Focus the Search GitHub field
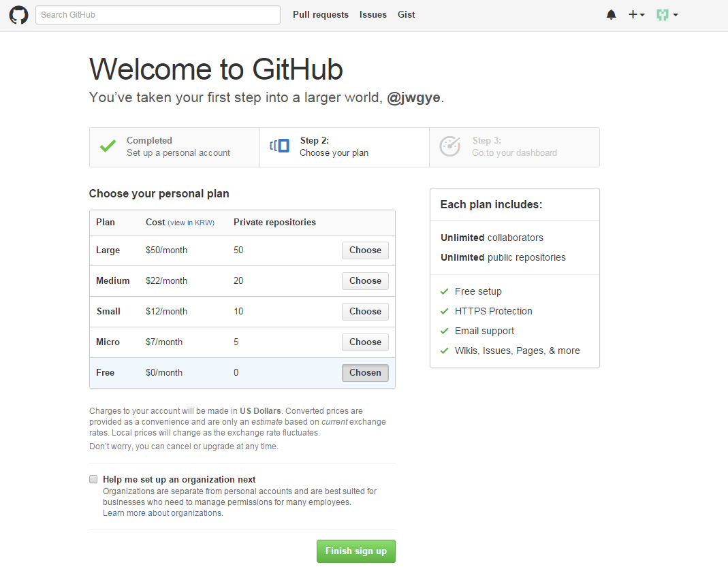This screenshot has height=586, width=728. point(158,15)
